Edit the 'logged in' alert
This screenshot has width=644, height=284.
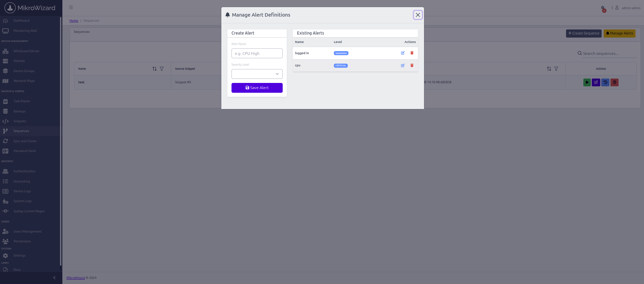[x=403, y=53]
